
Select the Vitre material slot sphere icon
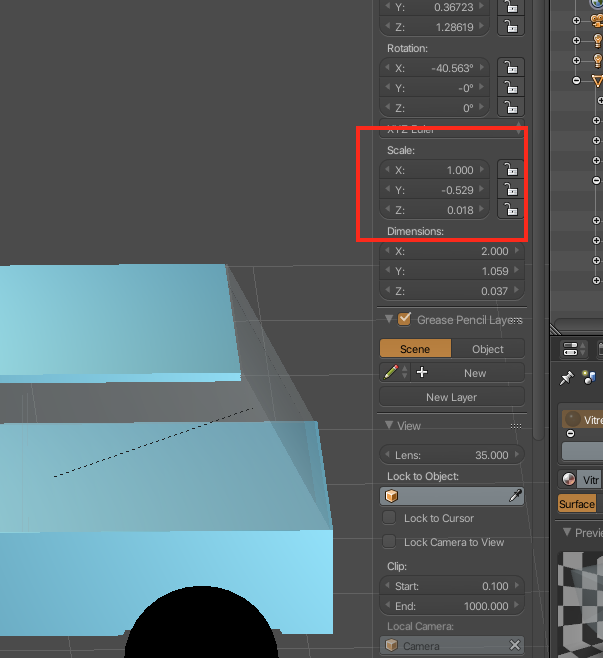(x=572, y=419)
